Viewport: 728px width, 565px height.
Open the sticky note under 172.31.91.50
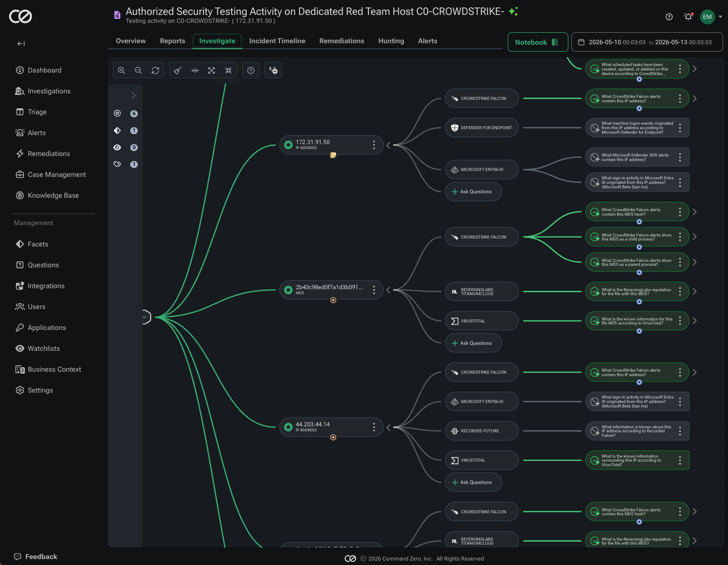click(333, 155)
